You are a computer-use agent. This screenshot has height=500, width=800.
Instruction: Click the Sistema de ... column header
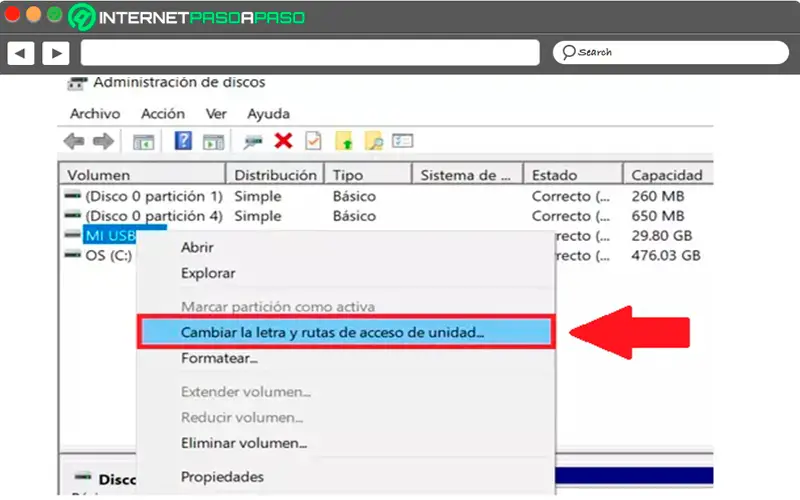tap(467, 175)
